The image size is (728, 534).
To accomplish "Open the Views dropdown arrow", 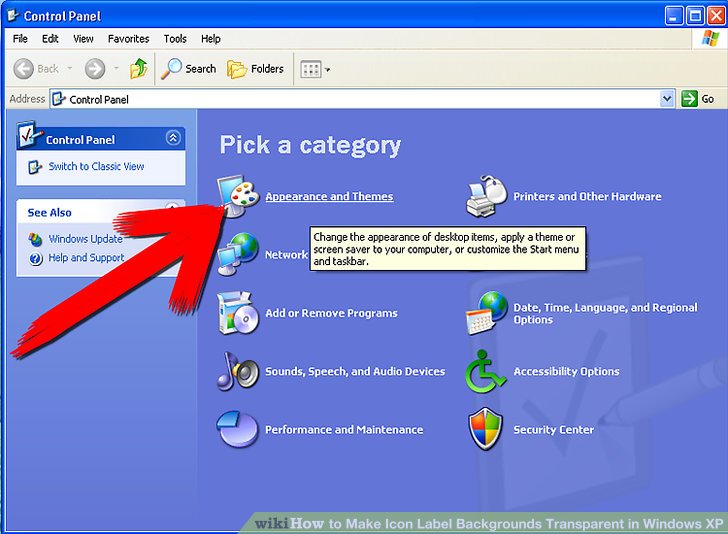I will [327, 70].
